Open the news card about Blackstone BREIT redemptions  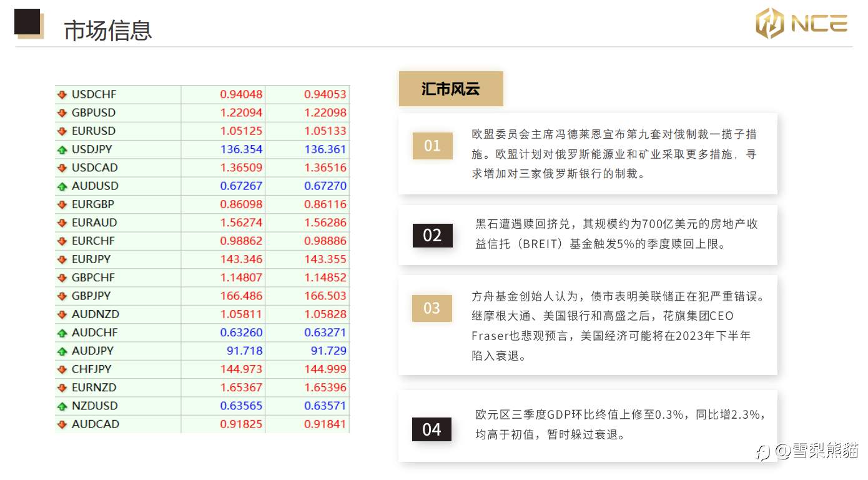(588, 235)
